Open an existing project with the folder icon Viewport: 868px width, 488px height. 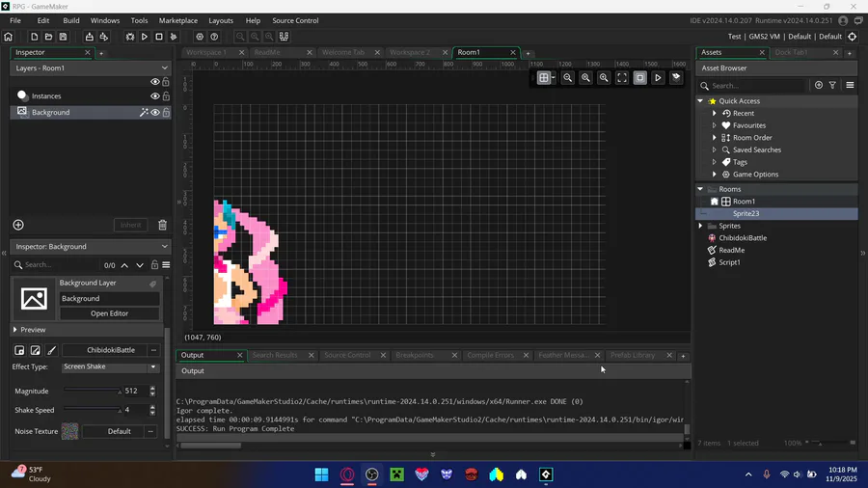click(x=49, y=37)
